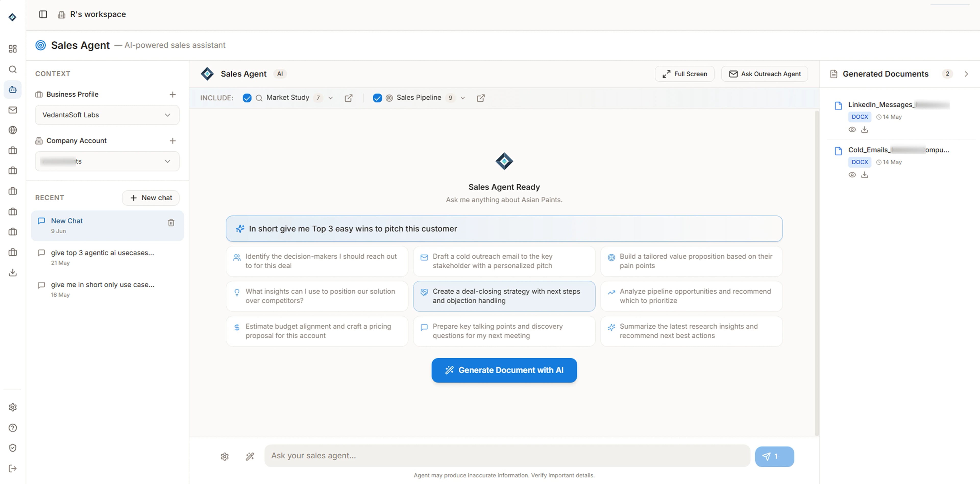Open the mail icon in left rail
Image resolution: width=980 pixels, height=484 pixels.
pos(13,110)
